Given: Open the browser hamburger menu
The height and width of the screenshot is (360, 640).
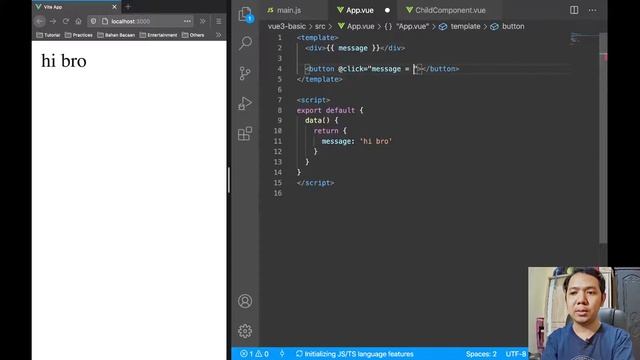Looking at the screenshot, I should [x=219, y=21].
